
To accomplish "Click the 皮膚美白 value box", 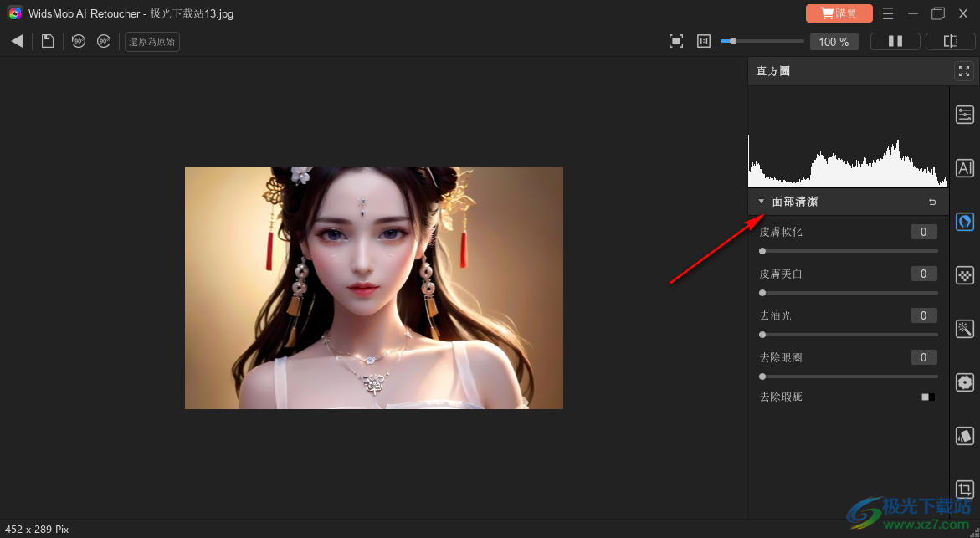I will [924, 274].
